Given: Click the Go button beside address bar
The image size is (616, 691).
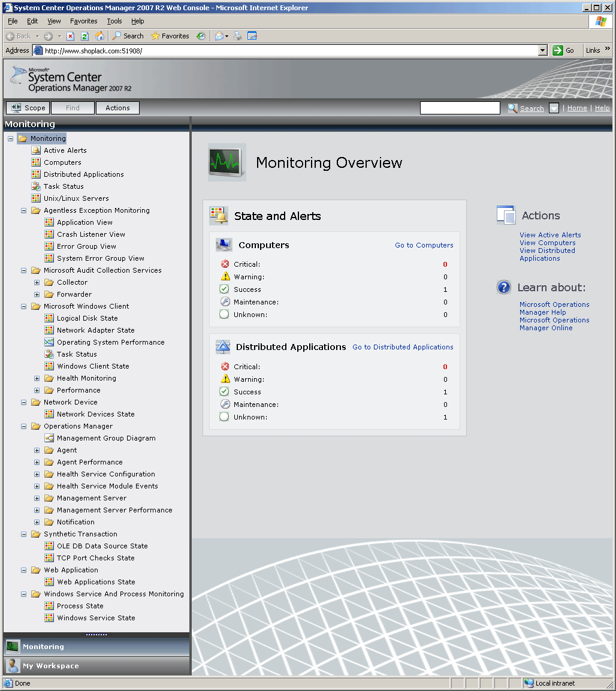Looking at the screenshot, I should [563, 51].
